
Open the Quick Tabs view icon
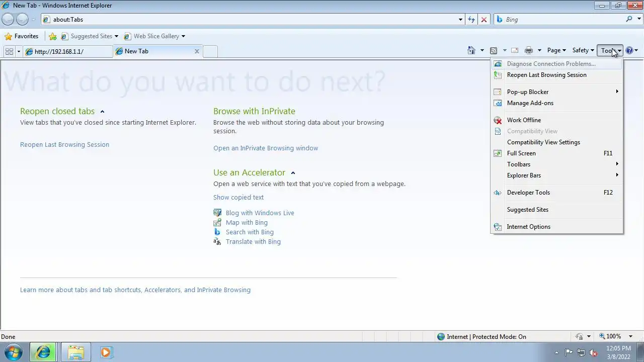point(9,51)
